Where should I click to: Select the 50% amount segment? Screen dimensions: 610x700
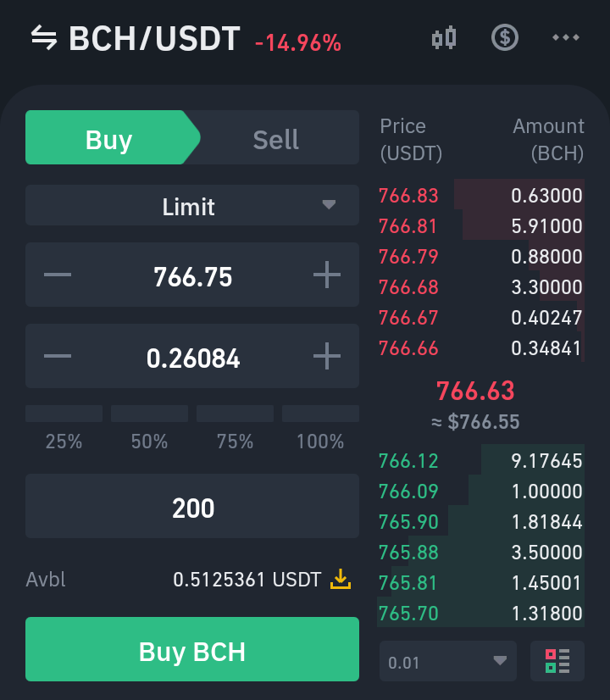click(149, 428)
